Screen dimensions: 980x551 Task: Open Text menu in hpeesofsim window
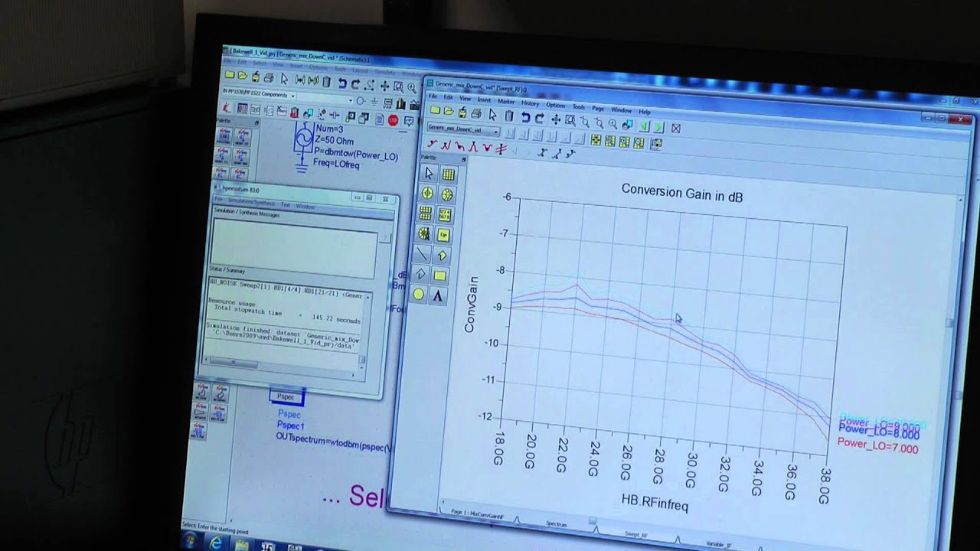(286, 204)
